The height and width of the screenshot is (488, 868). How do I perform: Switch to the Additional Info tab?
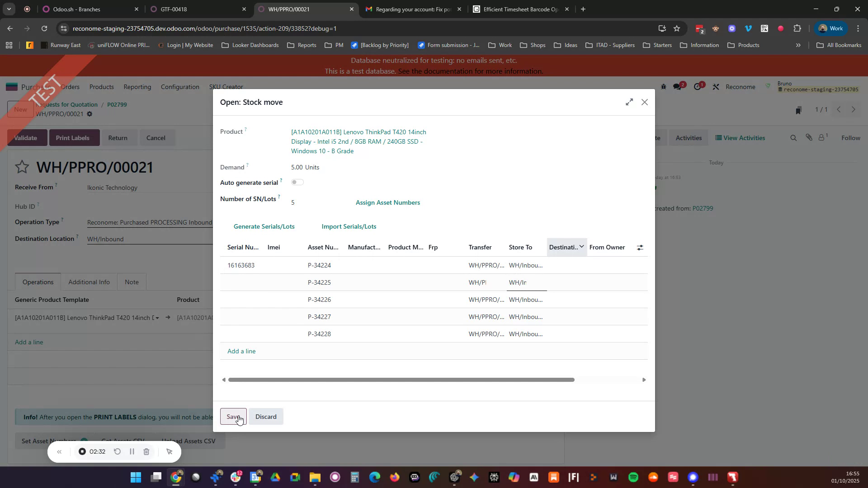tap(89, 282)
